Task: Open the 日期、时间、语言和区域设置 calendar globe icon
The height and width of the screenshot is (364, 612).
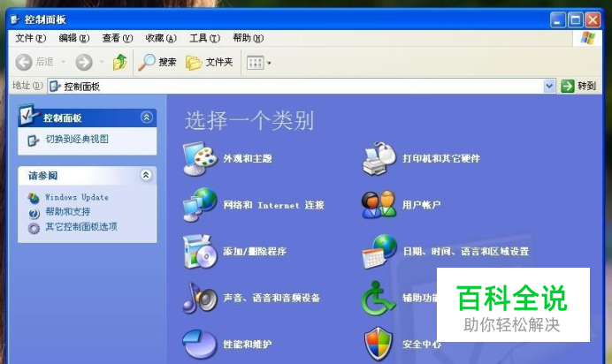Action: point(379,252)
